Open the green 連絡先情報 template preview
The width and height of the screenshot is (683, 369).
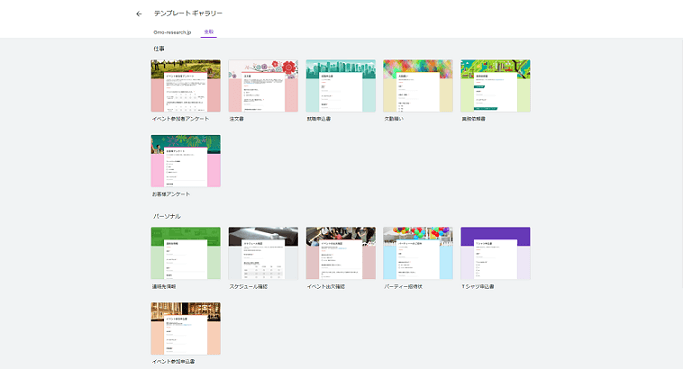coord(186,253)
